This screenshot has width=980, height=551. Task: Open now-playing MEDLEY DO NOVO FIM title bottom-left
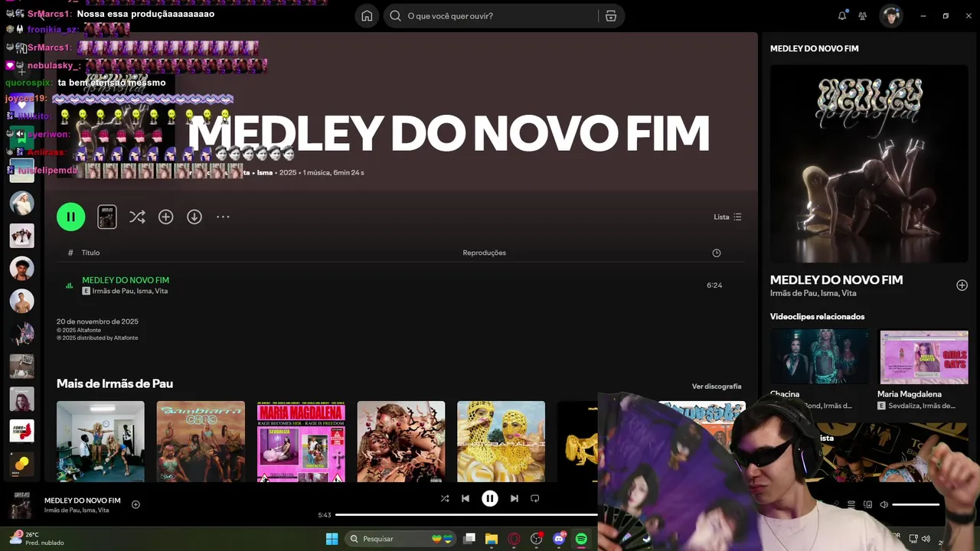pyautogui.click(x=82, y=500)
